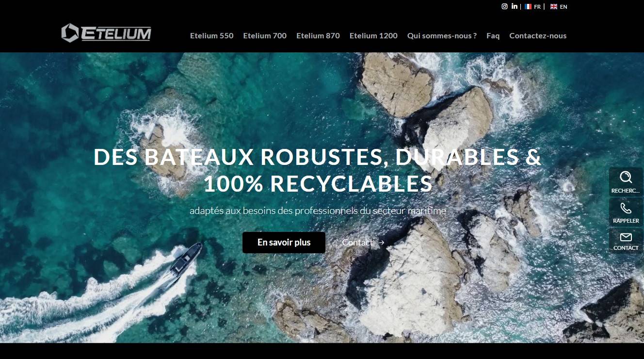This screenshot has width=644, height=359.
Task: Open the Etelium 700 menu item
Action: click(265, 35)
